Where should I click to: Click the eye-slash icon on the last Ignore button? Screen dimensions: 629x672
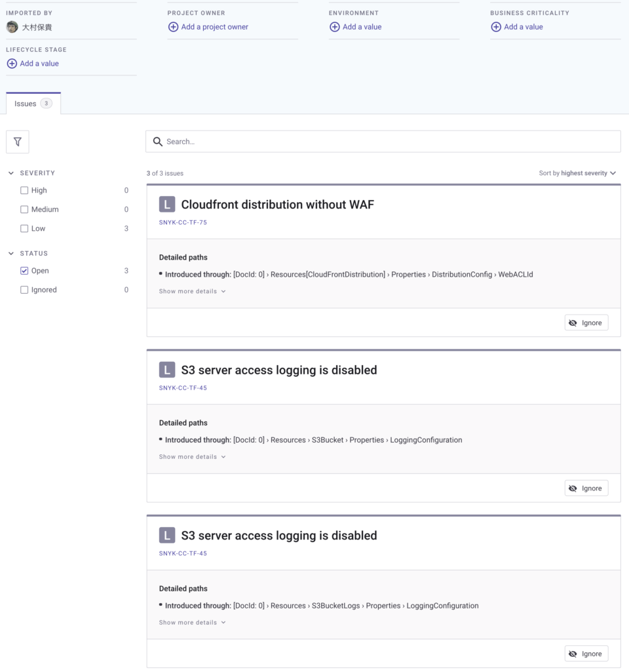pos(573,653)
